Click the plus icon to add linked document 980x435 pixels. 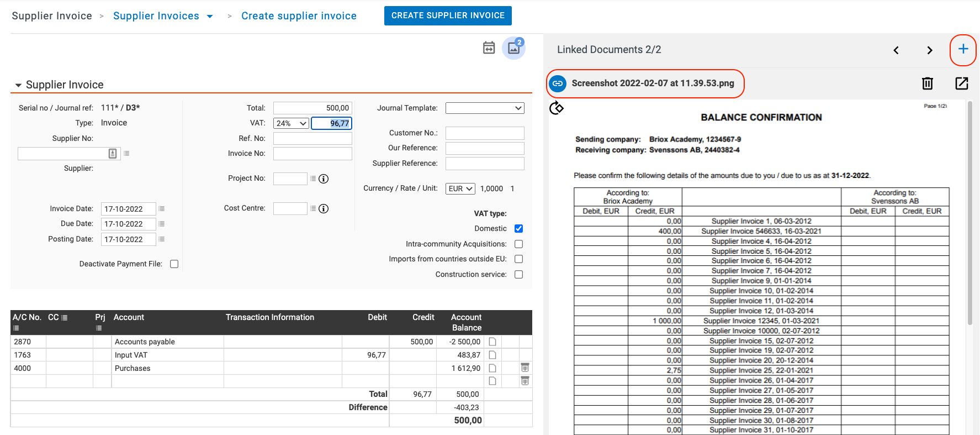[x=963, y=49]
